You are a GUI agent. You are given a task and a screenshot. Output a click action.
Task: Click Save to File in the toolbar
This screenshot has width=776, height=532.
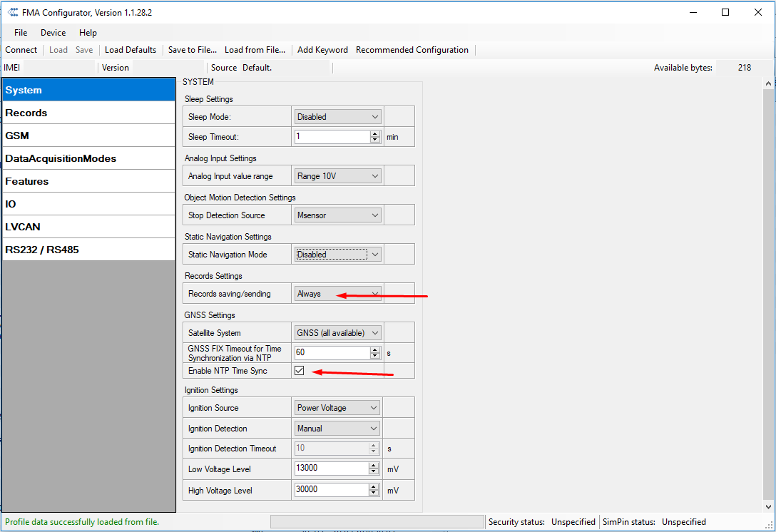[193, 50]
